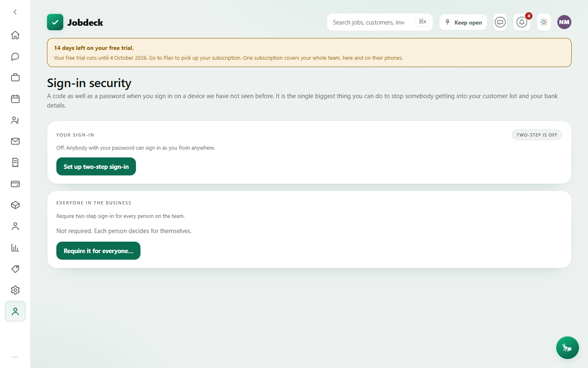
Task: Open the chat bubble icon in the sidebar
Action: pos(15,56)
